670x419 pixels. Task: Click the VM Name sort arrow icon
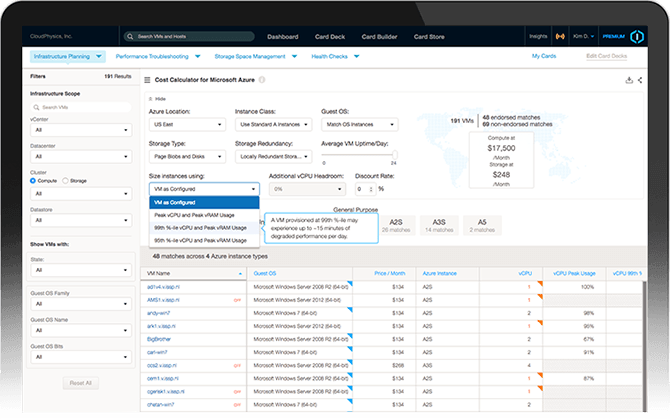pos(240,273)
